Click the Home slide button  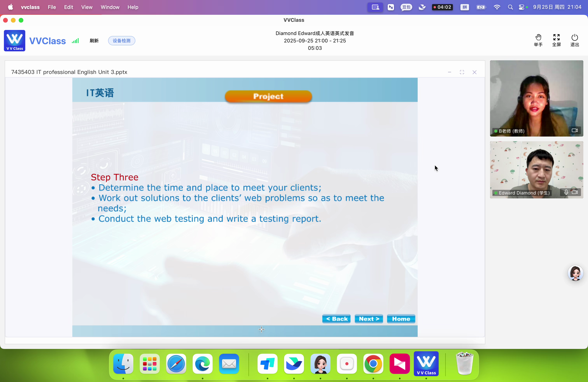coord(401,319)
